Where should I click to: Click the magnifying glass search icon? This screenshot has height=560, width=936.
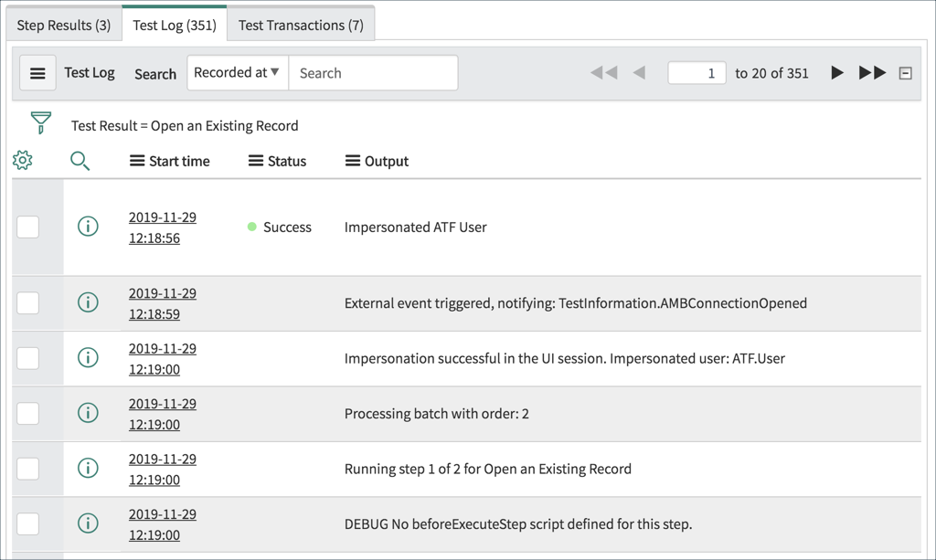pyautogui.click(x=80, y=160)
